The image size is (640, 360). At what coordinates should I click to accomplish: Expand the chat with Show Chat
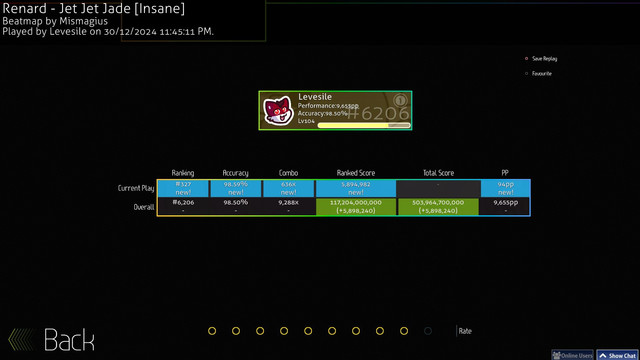(x=618, y=355)
